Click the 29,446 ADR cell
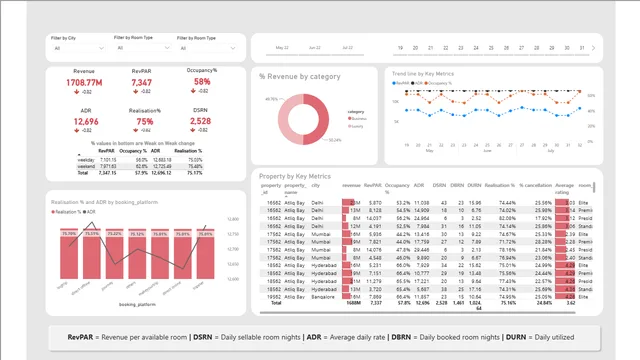The height and width of the screenshot is (360, 640). (x=422, y=250)
